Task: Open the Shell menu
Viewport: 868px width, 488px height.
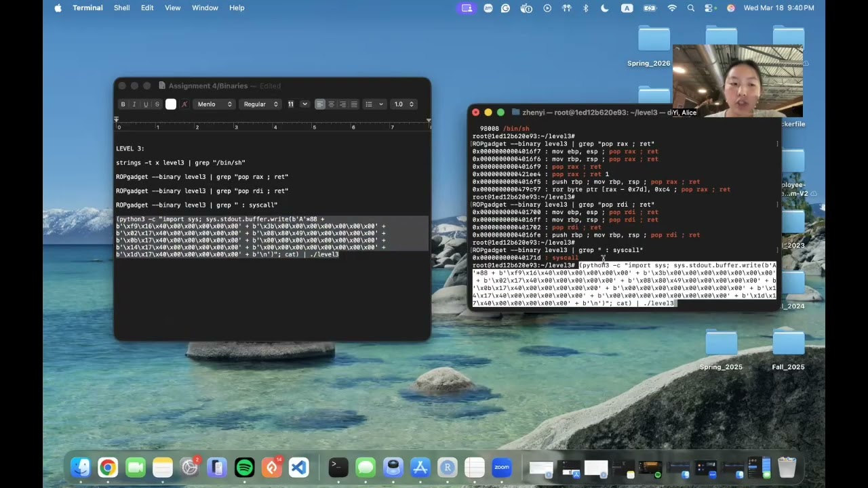Action: click(x=122, y=8)
